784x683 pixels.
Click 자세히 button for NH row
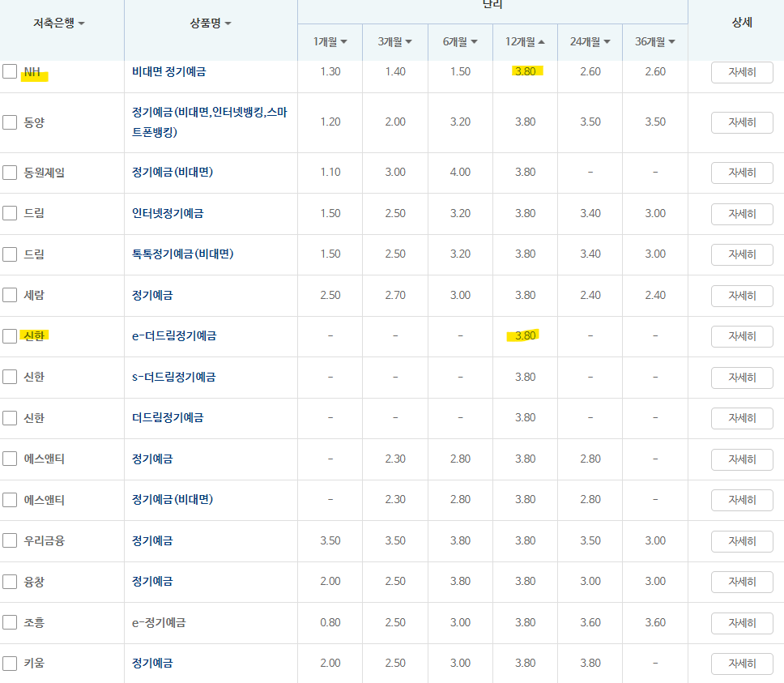742,72
